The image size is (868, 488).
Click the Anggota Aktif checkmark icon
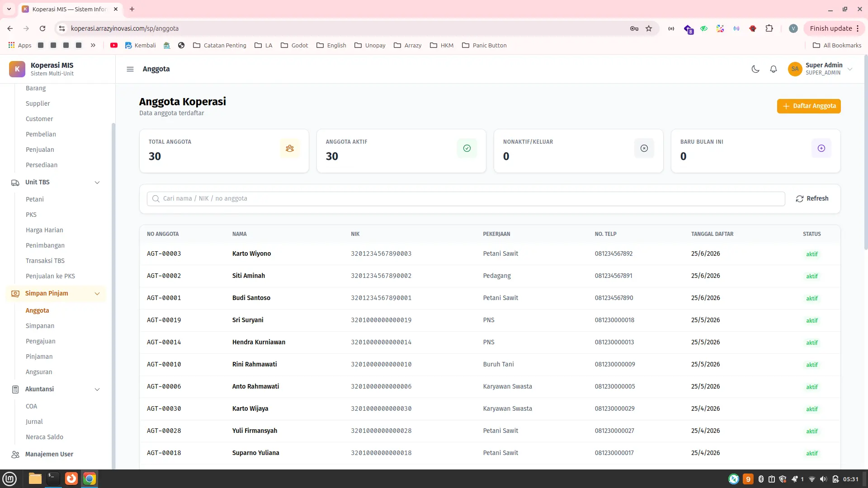tap(467, 148)
